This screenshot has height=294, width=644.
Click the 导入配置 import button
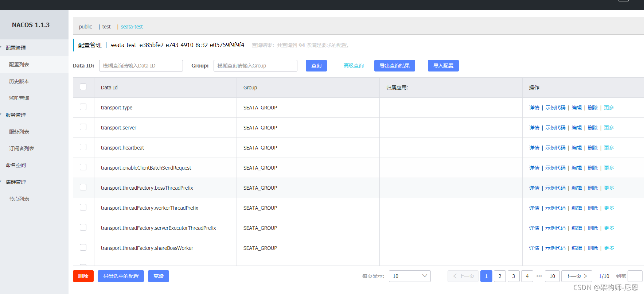(443, 66)
